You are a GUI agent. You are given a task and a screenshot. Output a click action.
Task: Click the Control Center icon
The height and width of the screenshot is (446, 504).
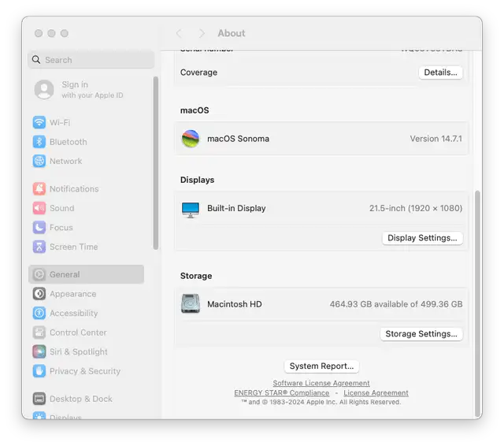(x=39, y=333)
